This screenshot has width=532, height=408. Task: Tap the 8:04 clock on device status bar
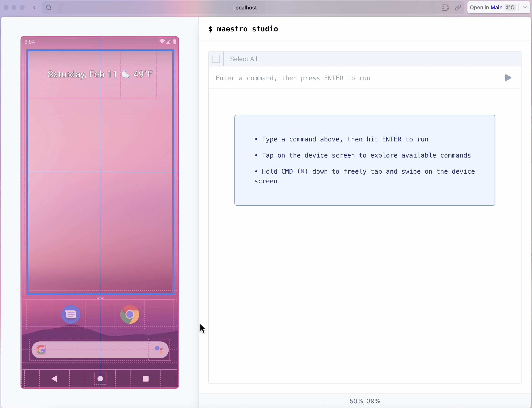tap(30, 42)
